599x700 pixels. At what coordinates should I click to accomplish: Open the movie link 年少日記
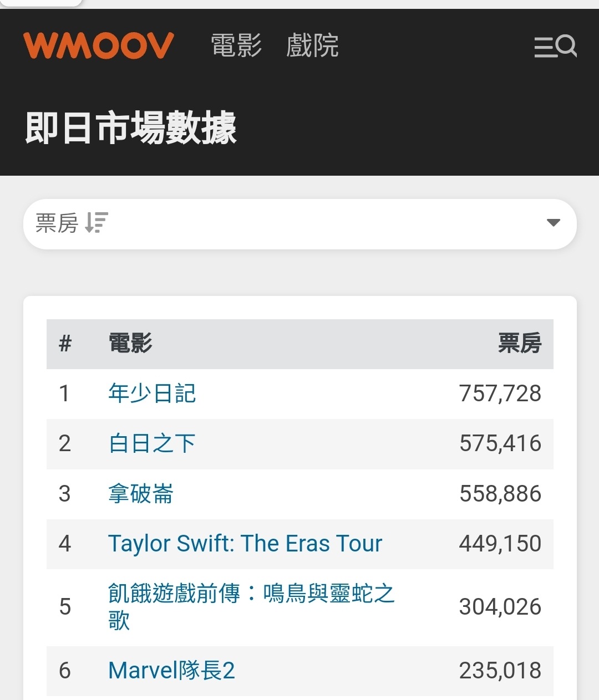tap(152, 394)
